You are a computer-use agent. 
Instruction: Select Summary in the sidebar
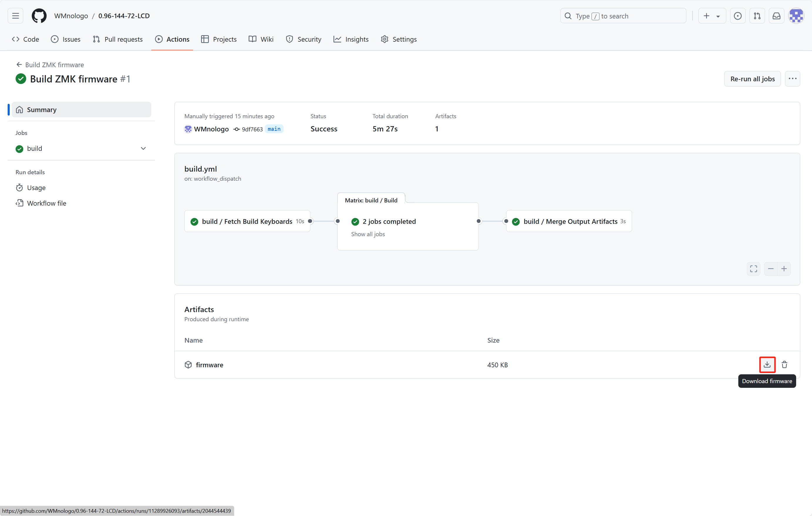(x=81, y=109)
